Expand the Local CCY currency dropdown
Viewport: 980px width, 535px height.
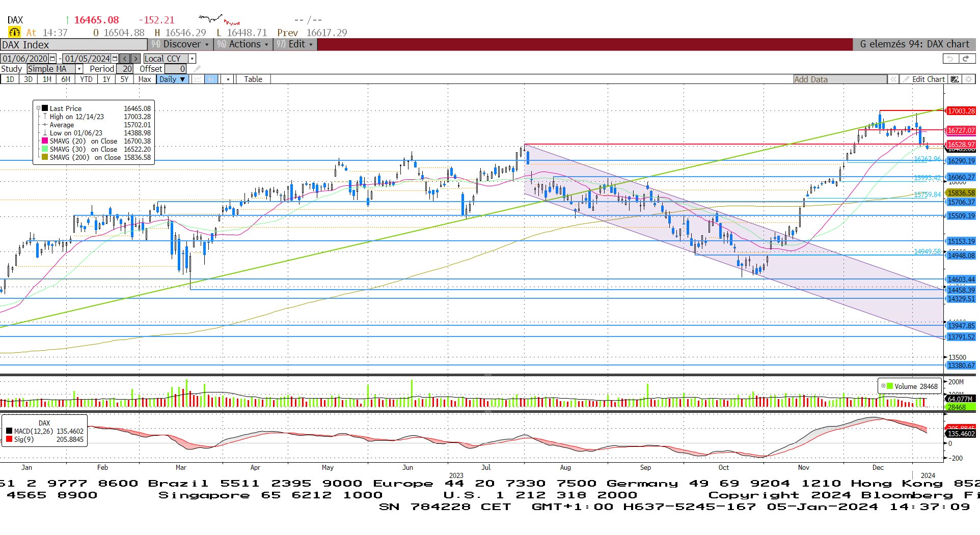coord(192,59)
